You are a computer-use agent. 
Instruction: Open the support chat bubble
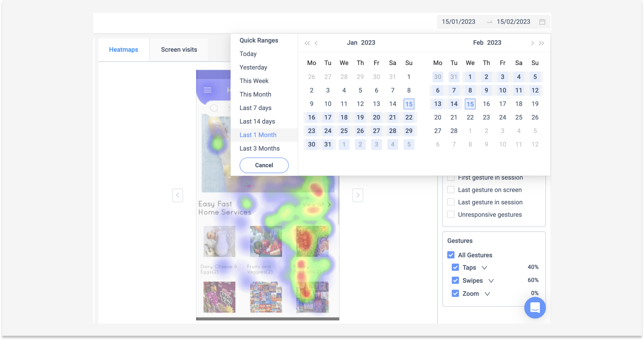[x=535, y=307]
